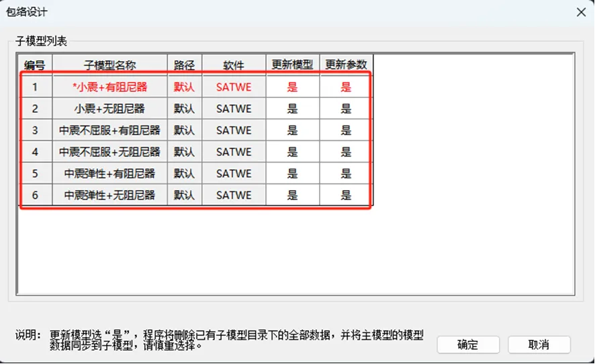This screenshot has width=595, height=364.
Task: Select row number 4 in 编号 column
Action: click(x=35, y=152)
